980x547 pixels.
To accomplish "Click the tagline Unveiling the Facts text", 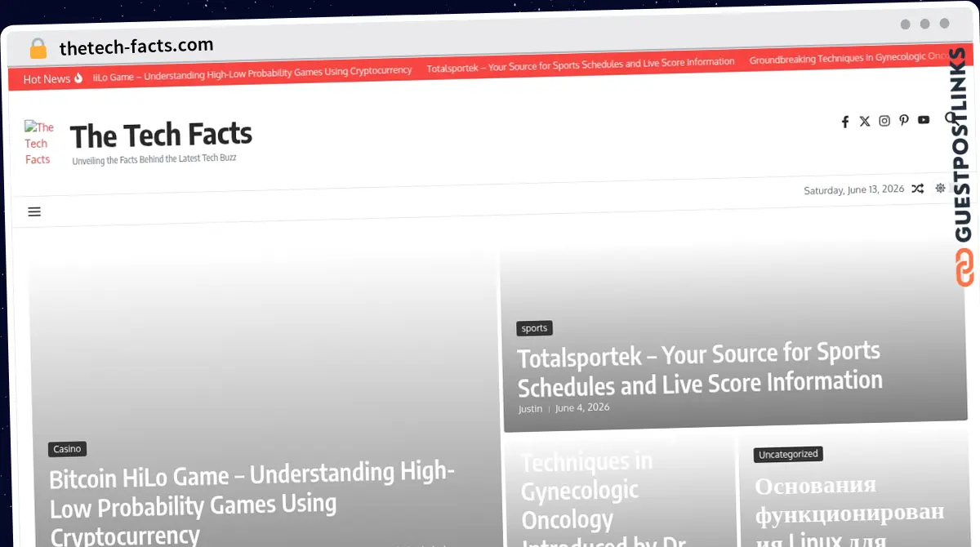I will pyautogui.click(x=154, y=159).
